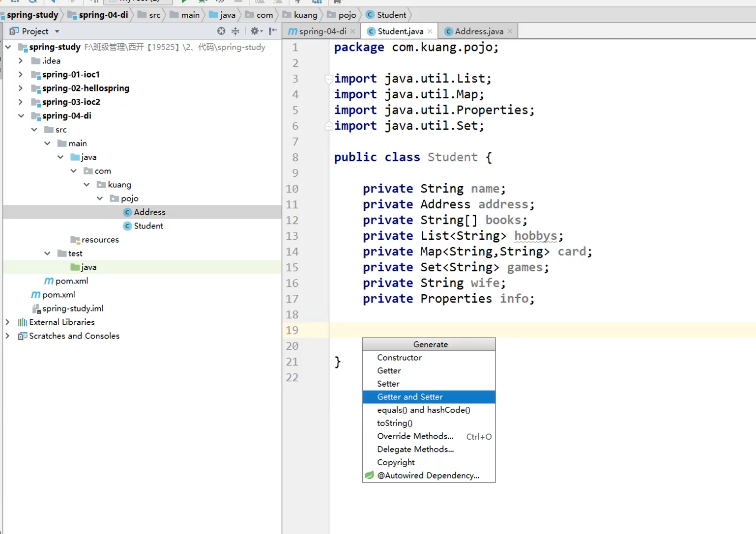
Task: Click the Student class icon in tree
Action: pyautogui.click(x=127, y=226)
